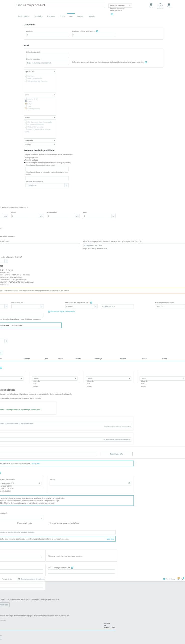Click help icon beside Cantidad mínima para la venta
This screenshot has width=185, height=644.
pyautogui.click(x=97, y=31)
